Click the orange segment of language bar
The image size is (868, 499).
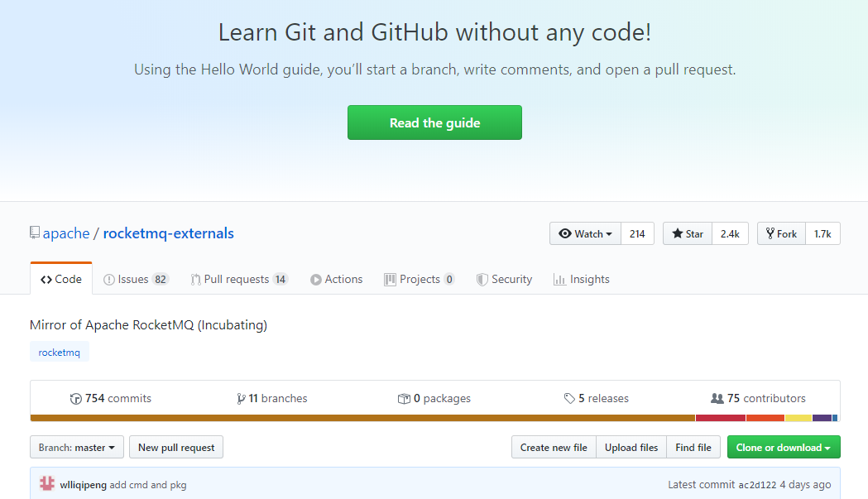coord(765,418)
